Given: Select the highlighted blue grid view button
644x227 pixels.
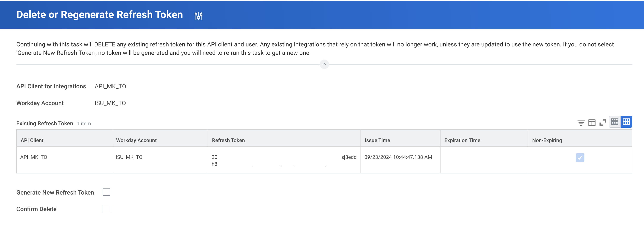Looking at the screenshot, I should [626, 122].
